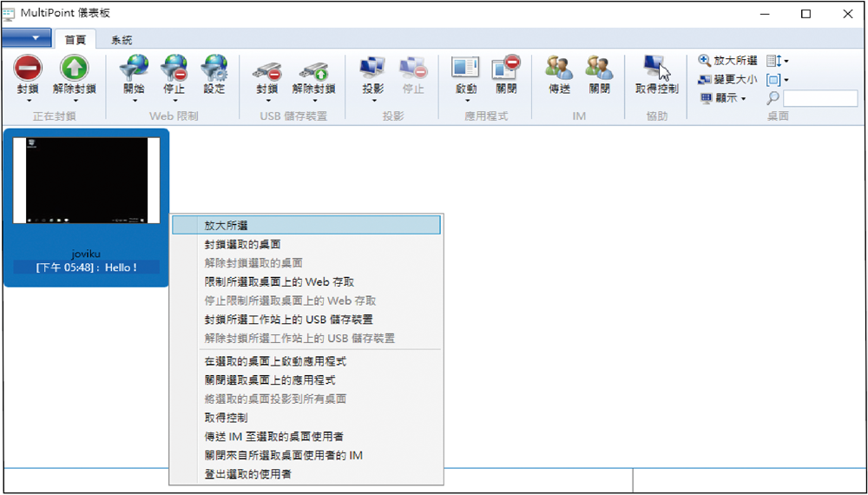The height and width of the screenshot is (495, 868).
Task: Click the Hello! message under joviku
Action: pos(86,268)
